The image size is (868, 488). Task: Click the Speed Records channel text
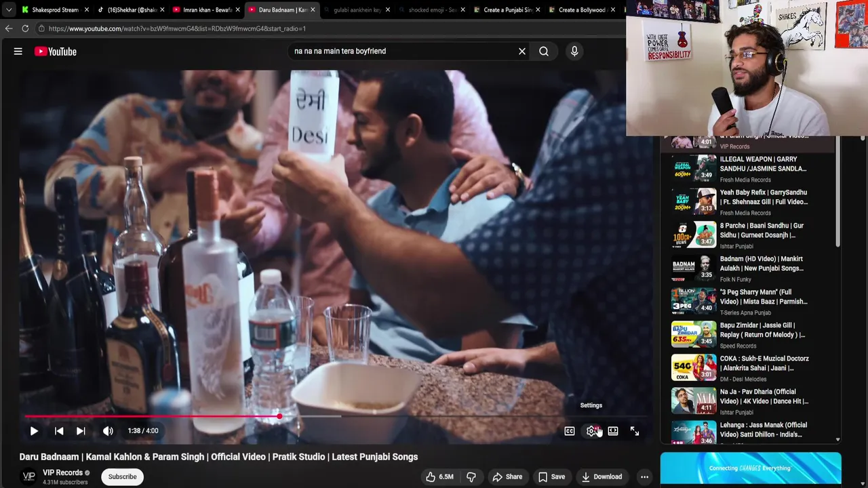click(738, 346)
